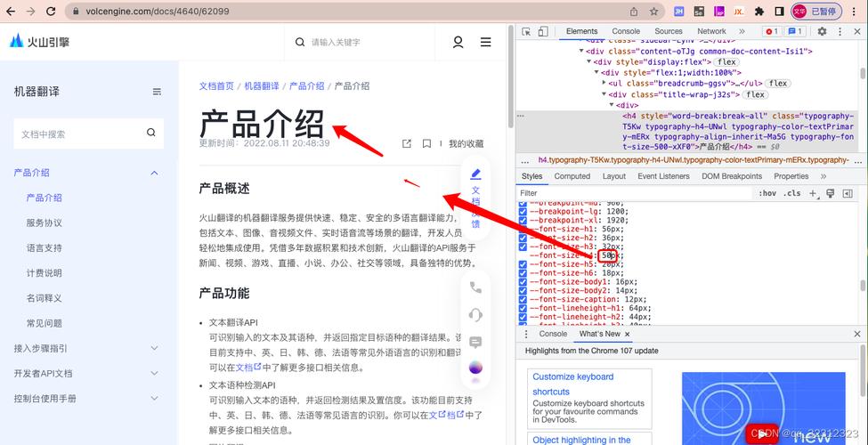Uncheck the --font-size-h5 property
This screenshot has width=868, height=445.
(x=523, y=264)
